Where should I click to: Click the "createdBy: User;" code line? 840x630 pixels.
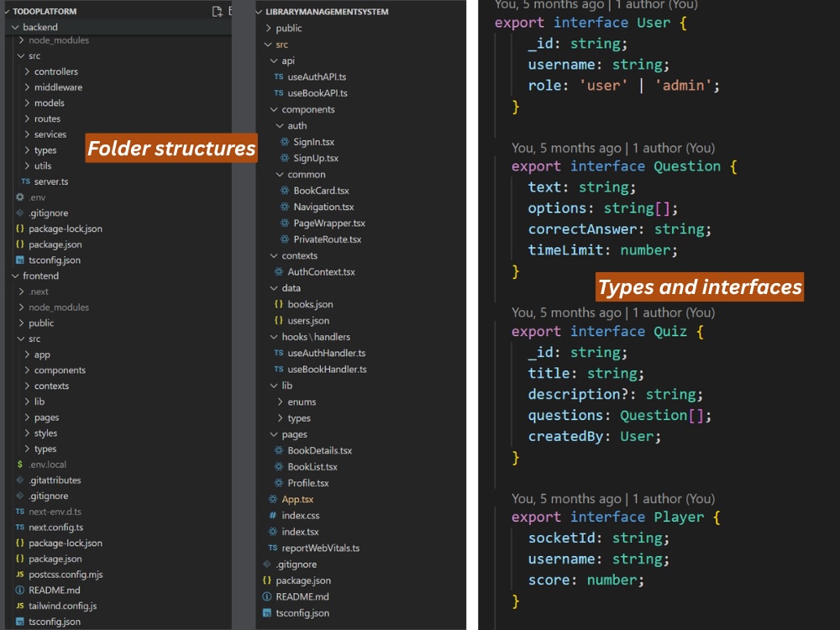595,437
